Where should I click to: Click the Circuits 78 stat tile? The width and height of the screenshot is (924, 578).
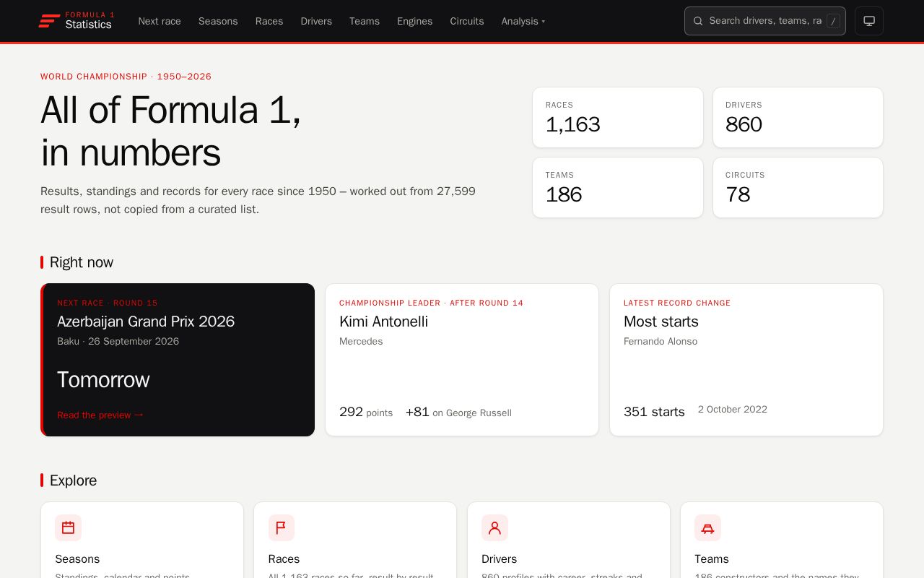(x=798, y=187)
